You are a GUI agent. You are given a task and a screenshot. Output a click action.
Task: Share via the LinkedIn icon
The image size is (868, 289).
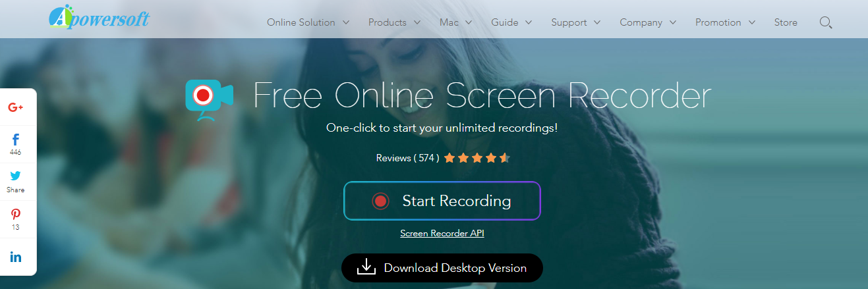(x=16, y=257)
